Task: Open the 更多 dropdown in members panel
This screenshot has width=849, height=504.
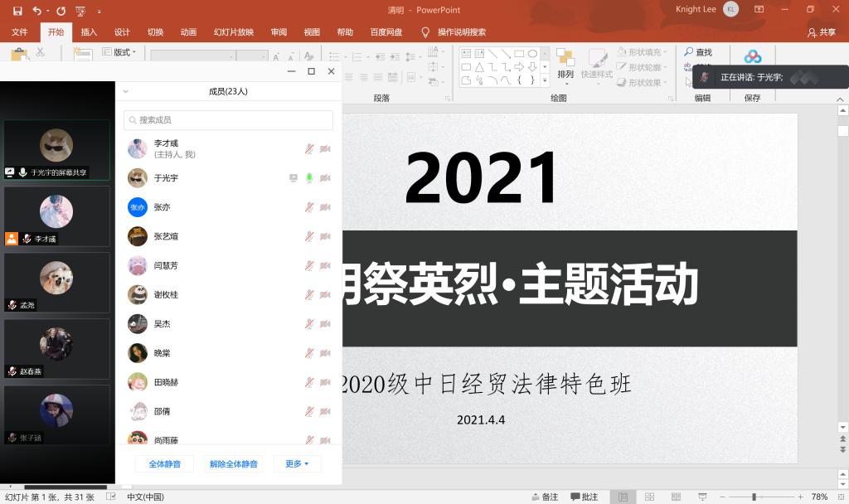Action: tap(297, 464)
